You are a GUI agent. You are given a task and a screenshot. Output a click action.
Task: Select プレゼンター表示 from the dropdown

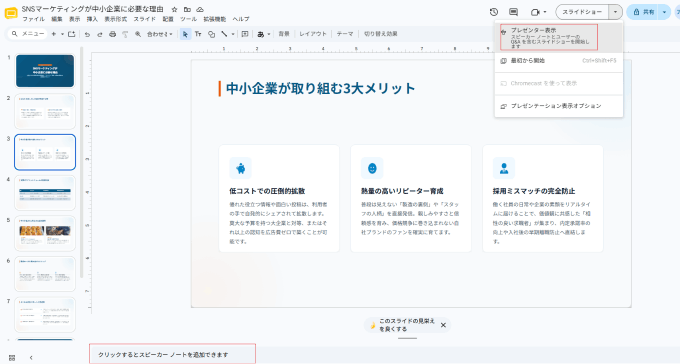[x=559, y=37]
